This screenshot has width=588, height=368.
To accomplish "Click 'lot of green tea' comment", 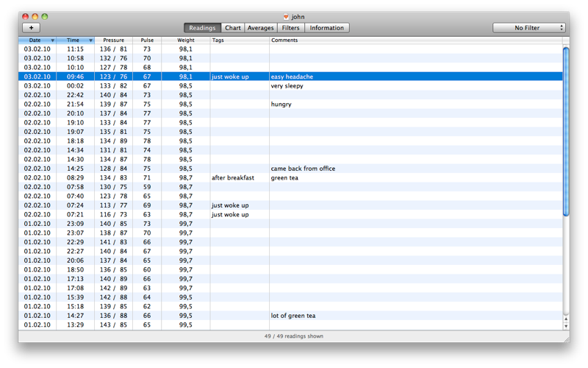I will pos(293,316).
